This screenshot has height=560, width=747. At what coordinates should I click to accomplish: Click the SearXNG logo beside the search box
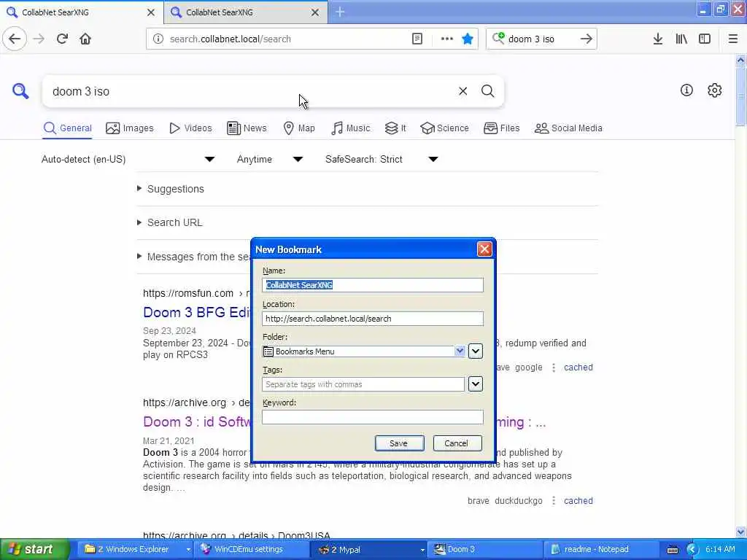20,90
